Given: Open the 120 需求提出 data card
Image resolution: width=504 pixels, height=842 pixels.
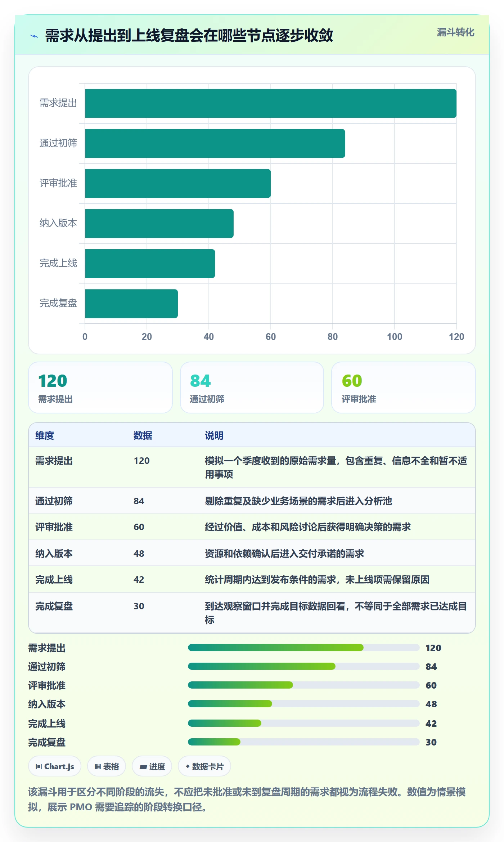Looking at the screenshot, I should pyautogui.click(x=100, y=388).
